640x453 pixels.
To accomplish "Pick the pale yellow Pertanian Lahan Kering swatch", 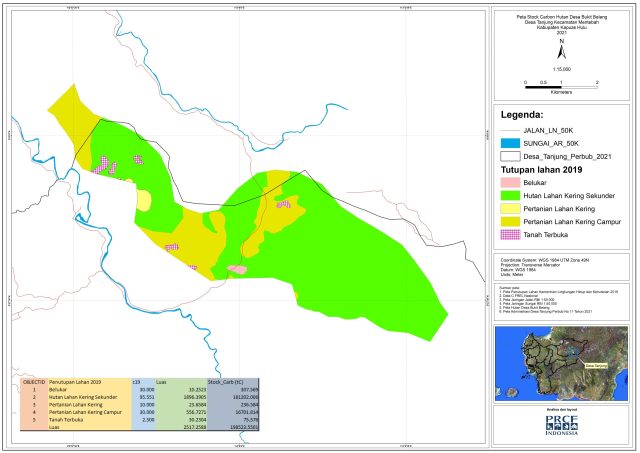I will 510,209.
